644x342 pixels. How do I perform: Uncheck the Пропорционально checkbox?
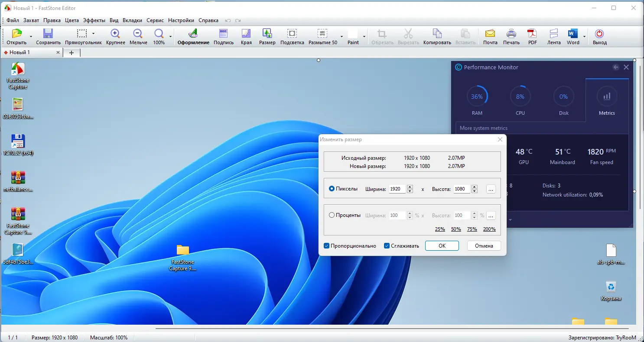pos(327,246)
